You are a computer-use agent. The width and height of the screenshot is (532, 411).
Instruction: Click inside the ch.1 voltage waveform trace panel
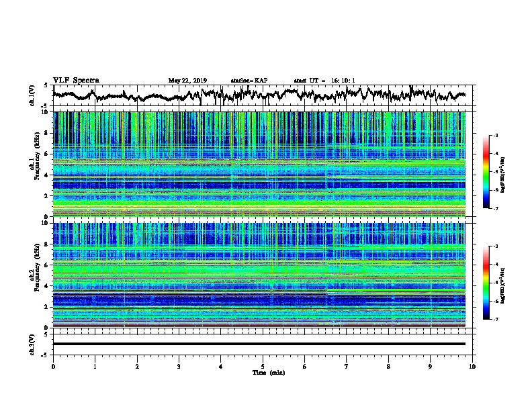[x=263, y=95]
